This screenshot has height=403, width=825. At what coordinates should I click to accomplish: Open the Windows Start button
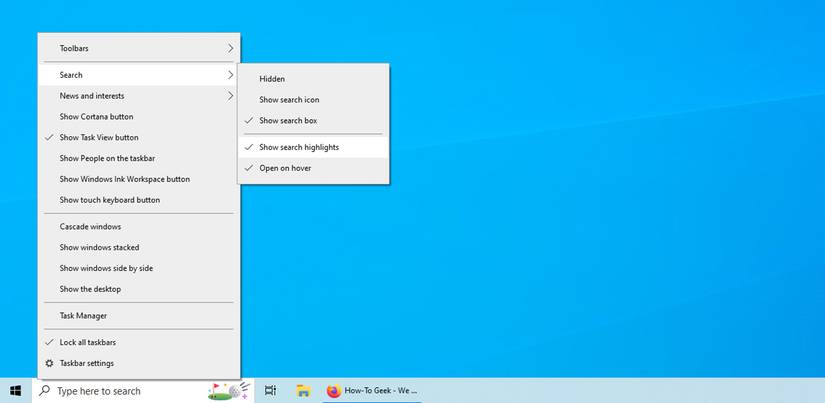(x=16, y=391)
